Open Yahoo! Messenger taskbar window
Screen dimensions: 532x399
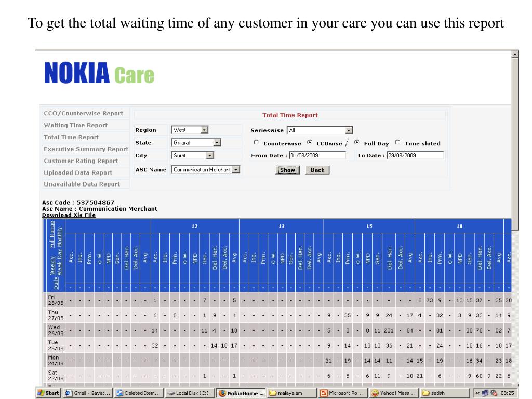(394, 393)
